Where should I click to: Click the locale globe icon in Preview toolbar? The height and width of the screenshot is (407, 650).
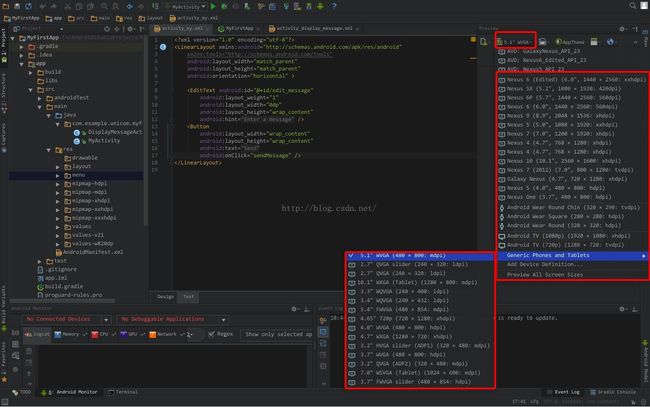coord(611,41)
